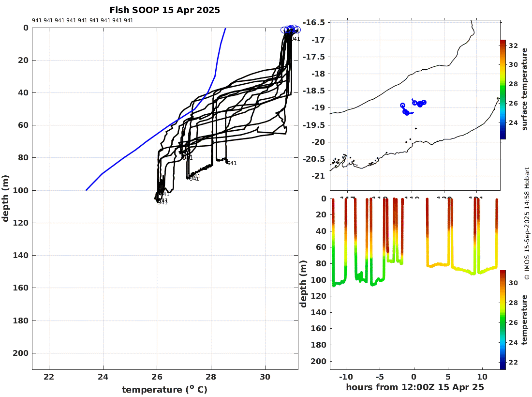Click the "30" tick on the temperature x-axis
Image resolution: width=532 pixels, height=397 pixels.
265,377
